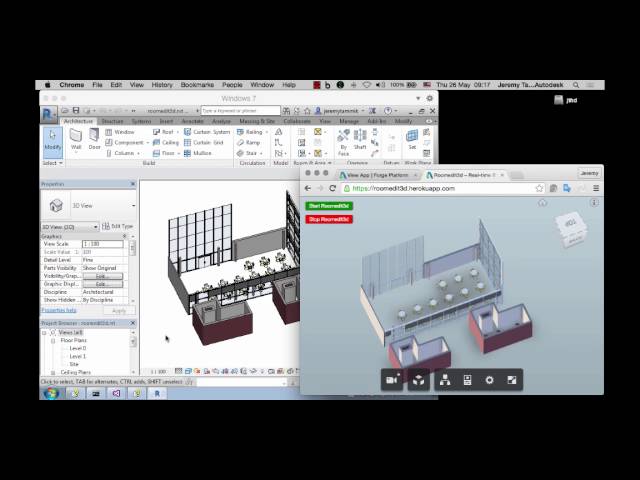640x480 pixels.
Task: Switch to the Systems ribbon tab
Action: tap(141, 121)
